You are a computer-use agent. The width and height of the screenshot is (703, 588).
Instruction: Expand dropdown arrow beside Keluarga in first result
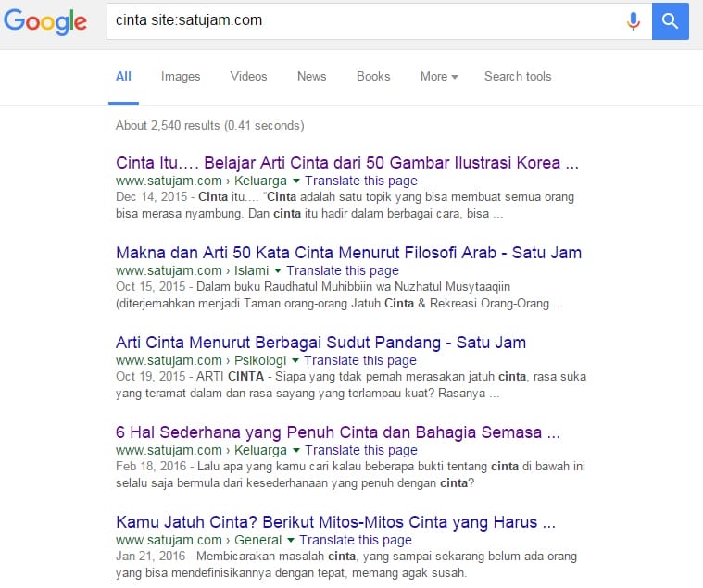[x=295, y=181]
